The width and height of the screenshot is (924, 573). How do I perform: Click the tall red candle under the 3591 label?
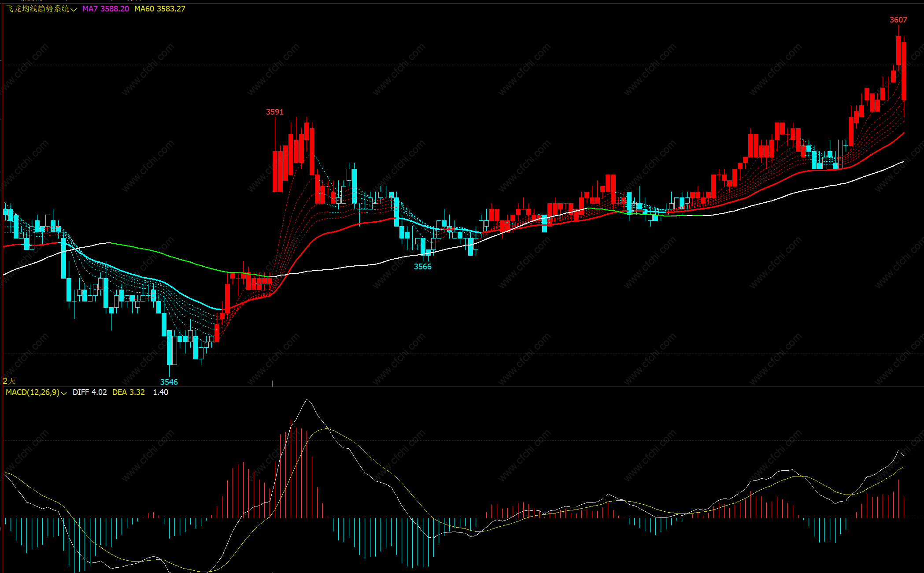[275, 171]
